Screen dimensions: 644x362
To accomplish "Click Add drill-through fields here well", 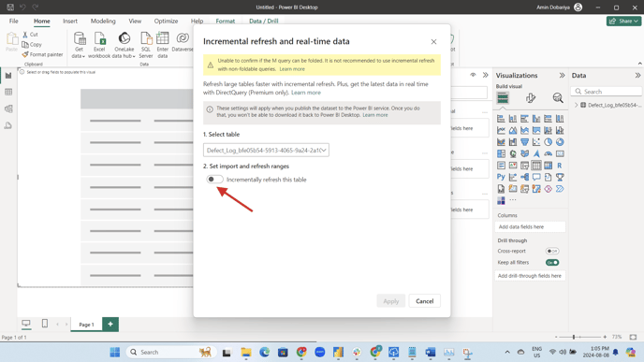I will (530, 276).
